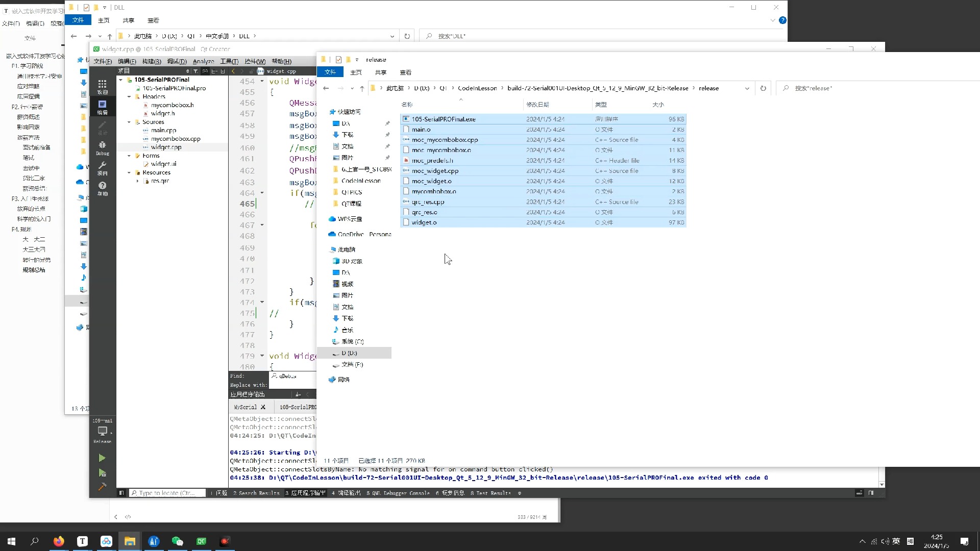Open 4 编译输出 compile output pane
Viewport: 980px width, 551px height.
click(346, 493)
